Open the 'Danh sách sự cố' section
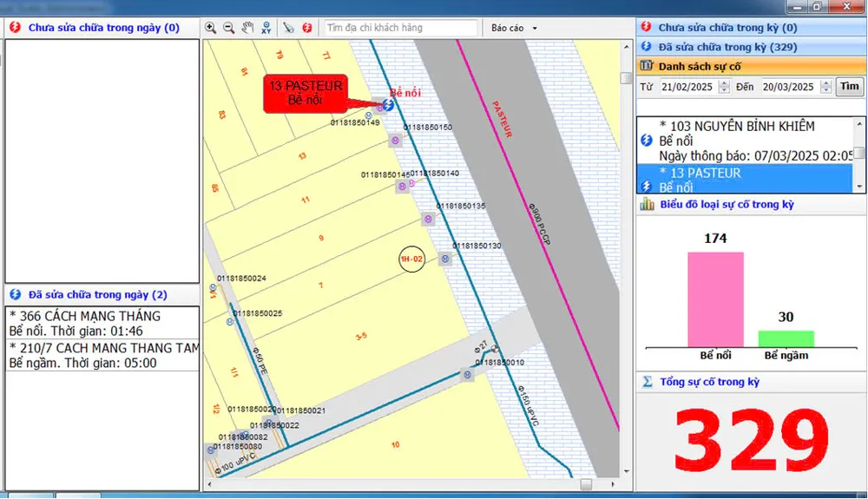Screen dimensions: 868x499 tap(700, 66)
